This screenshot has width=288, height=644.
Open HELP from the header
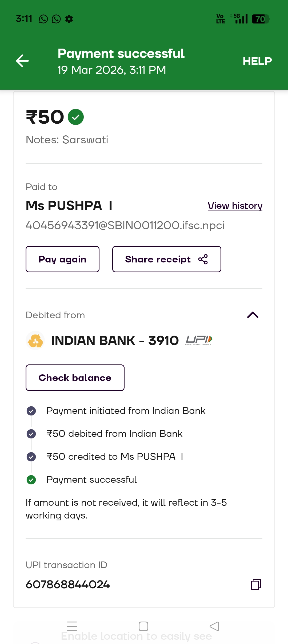coord(257,61)
